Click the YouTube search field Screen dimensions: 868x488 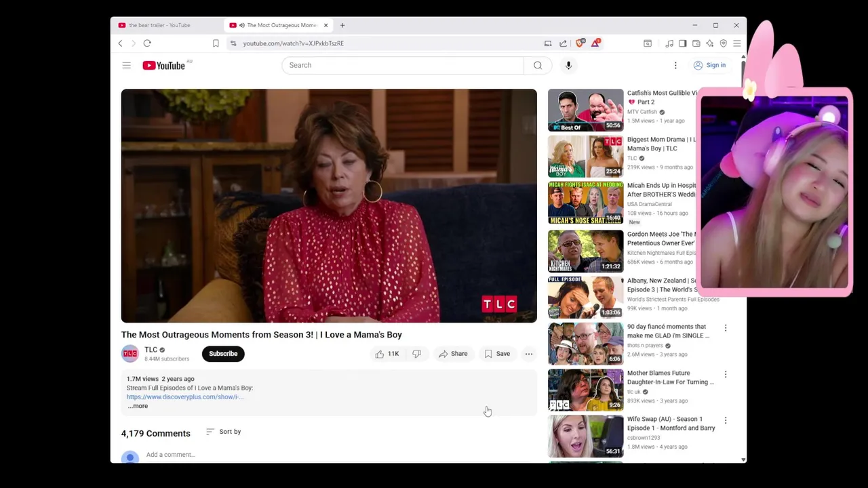403,65
